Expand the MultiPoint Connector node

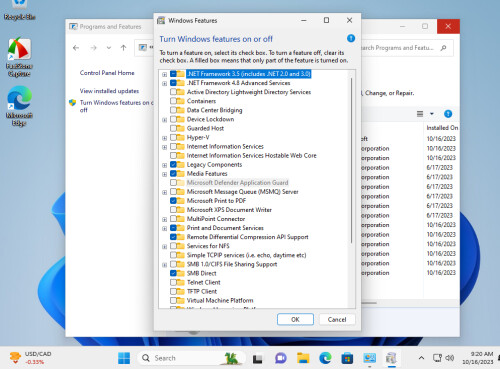tap(164, 219)
